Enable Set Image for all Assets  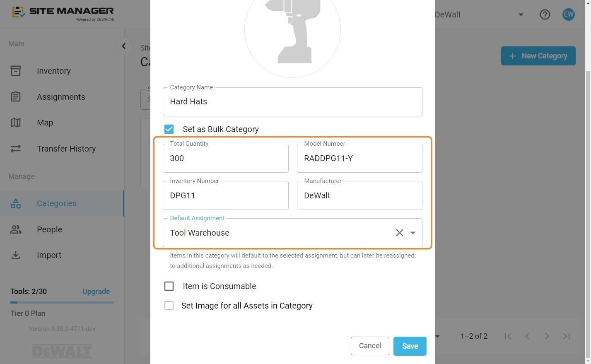[169, 306]
